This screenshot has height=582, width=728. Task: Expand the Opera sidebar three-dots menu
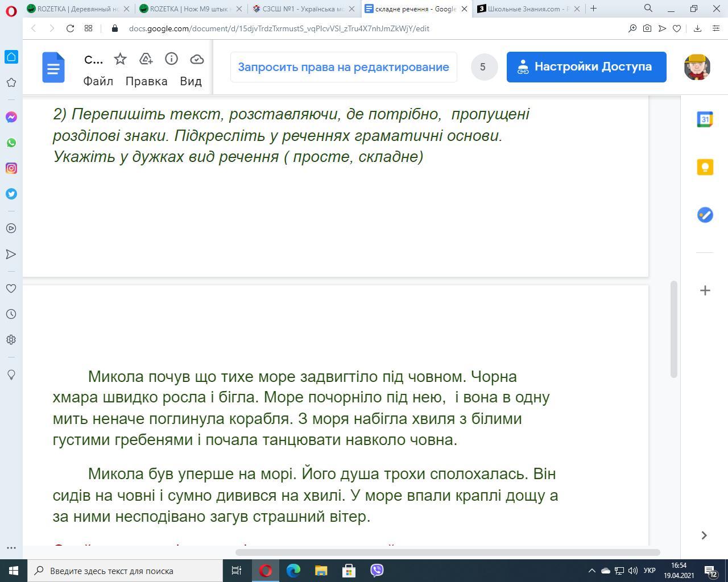(x=11, y=548)
